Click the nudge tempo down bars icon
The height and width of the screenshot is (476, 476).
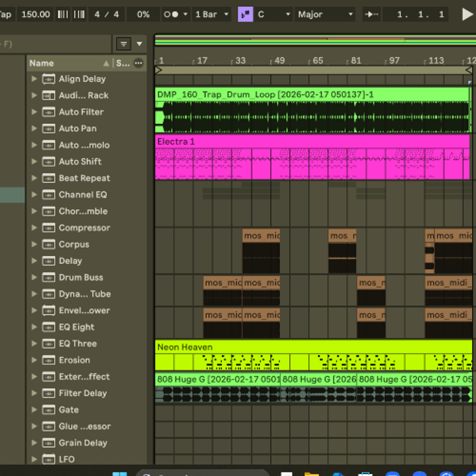point(63,14)
